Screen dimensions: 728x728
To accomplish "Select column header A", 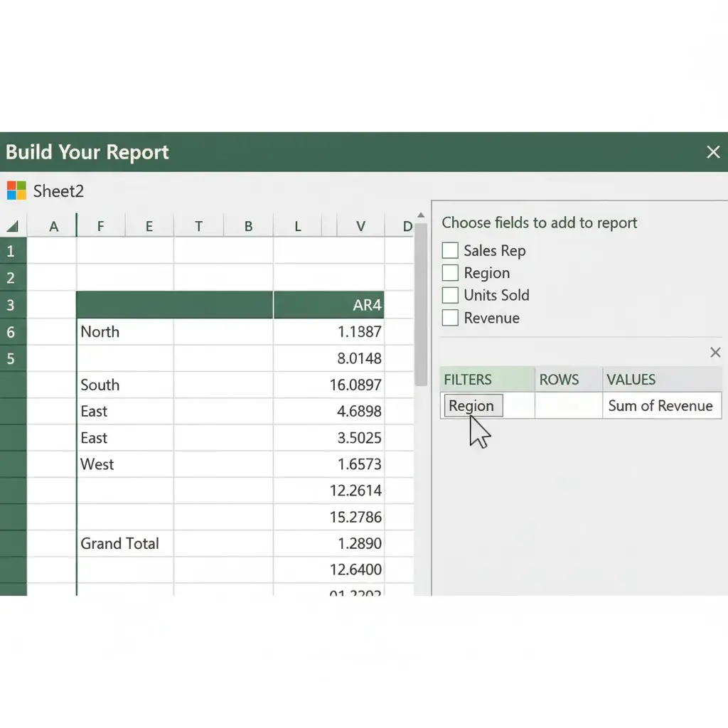I will (53, 225).
